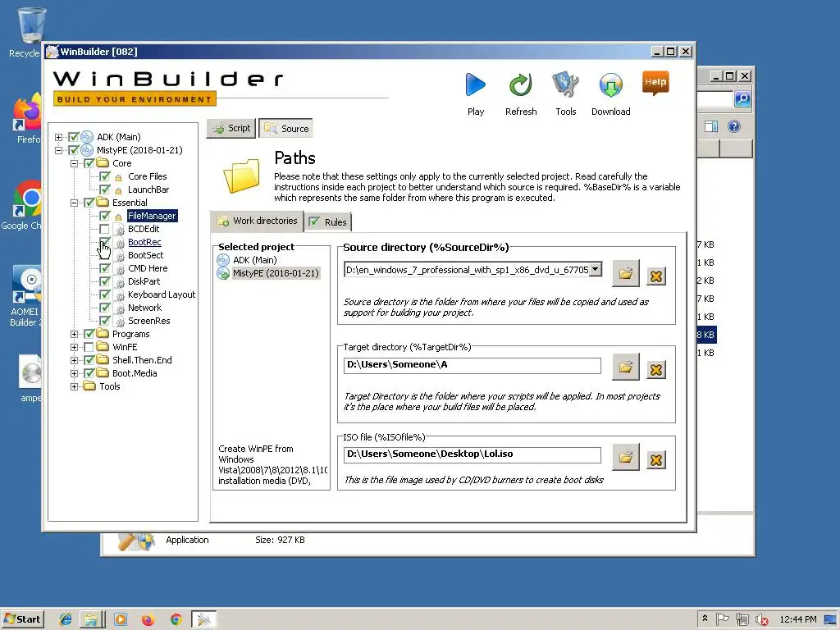Select Tools folder label in tree
840x630 pixels.
tap(110, 386)
